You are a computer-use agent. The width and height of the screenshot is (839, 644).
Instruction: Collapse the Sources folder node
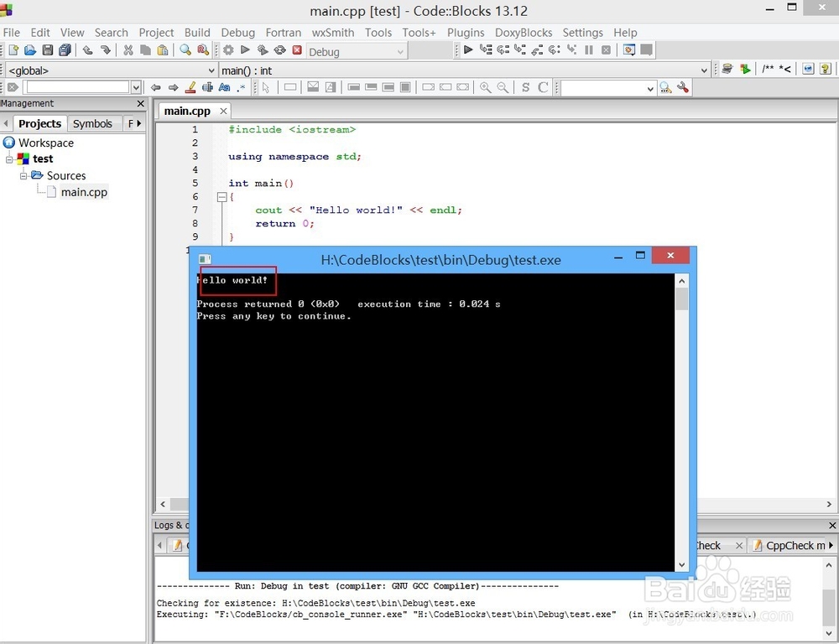click(x=23, y=175)
